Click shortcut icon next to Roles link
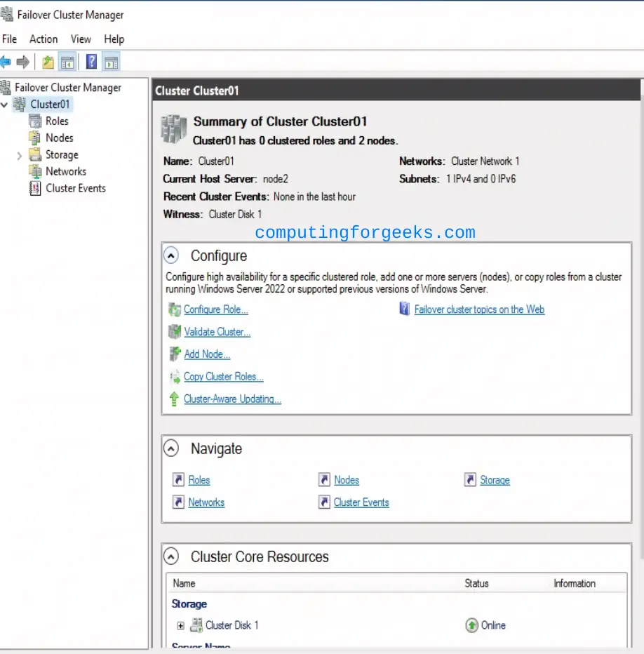 (x=178, y=480)
